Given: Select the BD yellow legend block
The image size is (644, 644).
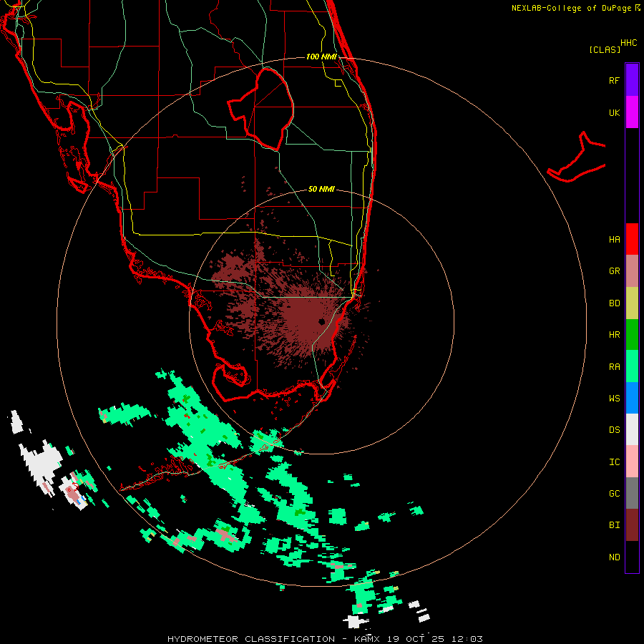Looking at the screenshot, I should (x=632, y=303).
